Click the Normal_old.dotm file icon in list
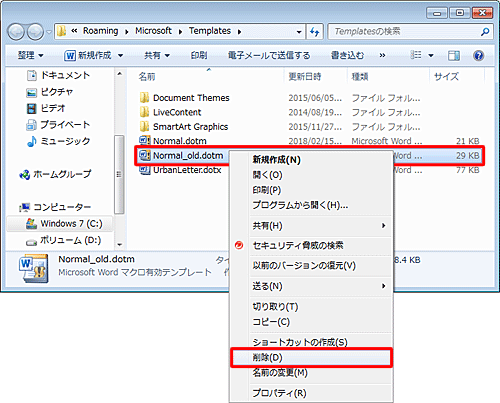Viewport: 500px width, 403px height. 145,155
